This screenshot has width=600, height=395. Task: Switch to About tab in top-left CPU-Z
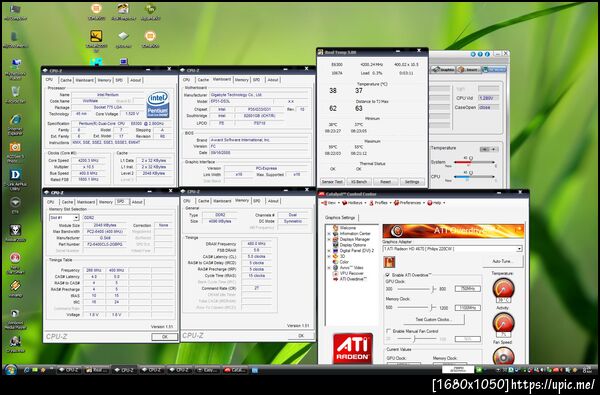point(135,80)
